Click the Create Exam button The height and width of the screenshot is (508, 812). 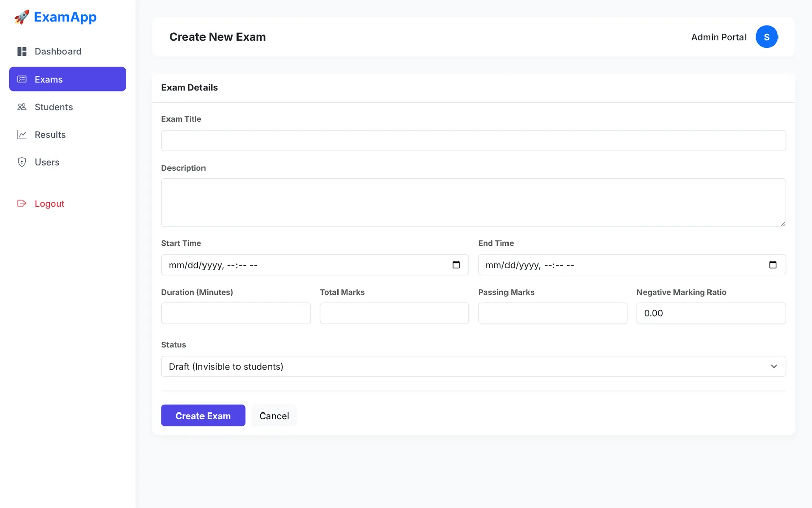click(x=203, y=416)
